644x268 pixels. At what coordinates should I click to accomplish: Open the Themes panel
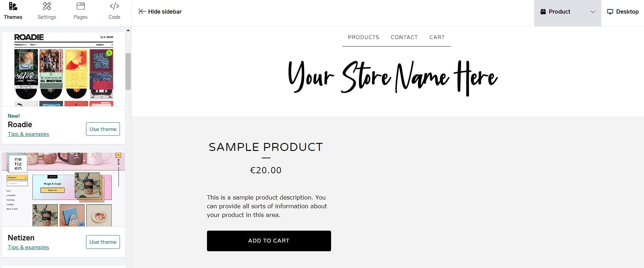pos(13,10)
